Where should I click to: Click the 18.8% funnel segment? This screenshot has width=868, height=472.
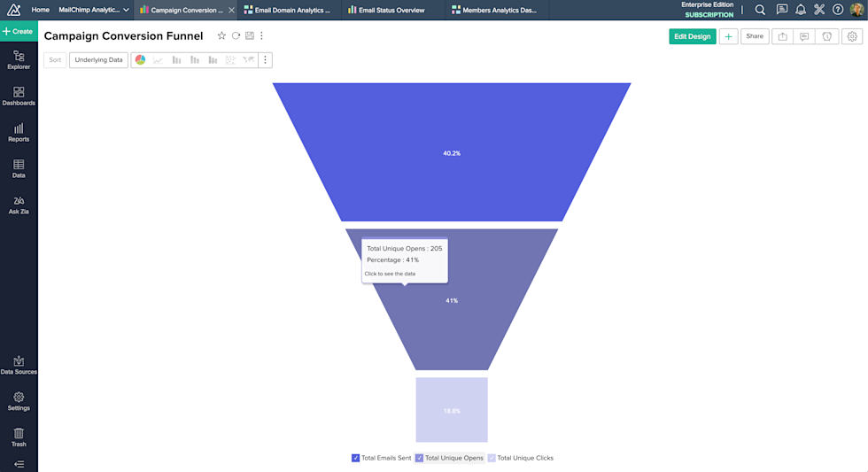tap(452, 410)
